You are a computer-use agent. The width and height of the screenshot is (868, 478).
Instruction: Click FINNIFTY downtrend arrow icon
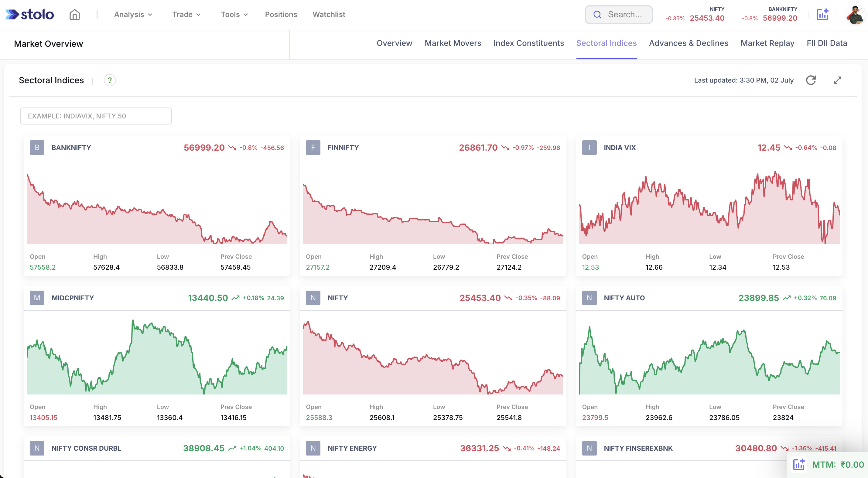pos(505,148)
